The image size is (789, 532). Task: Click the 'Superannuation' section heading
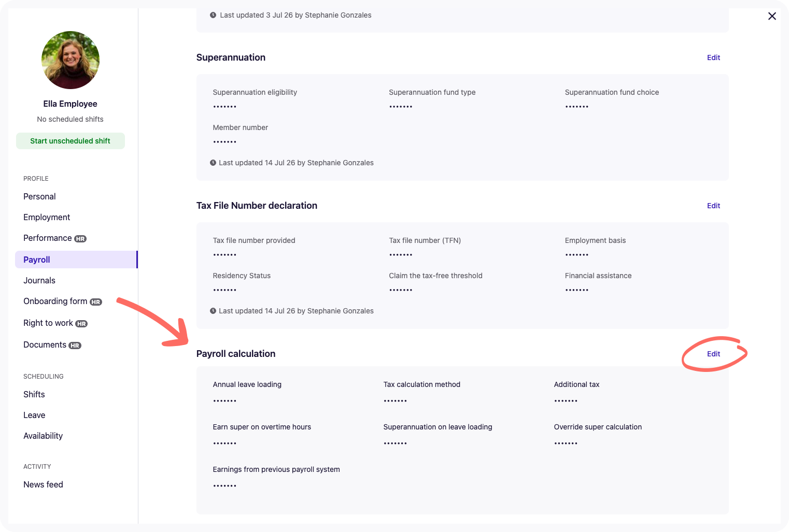point(231,57)
